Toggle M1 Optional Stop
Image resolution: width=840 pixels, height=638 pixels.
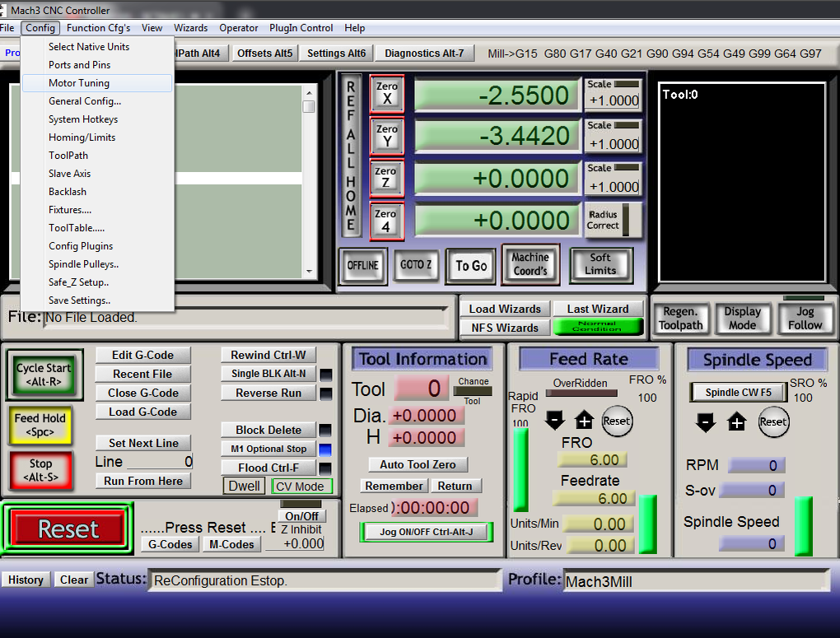268,449
